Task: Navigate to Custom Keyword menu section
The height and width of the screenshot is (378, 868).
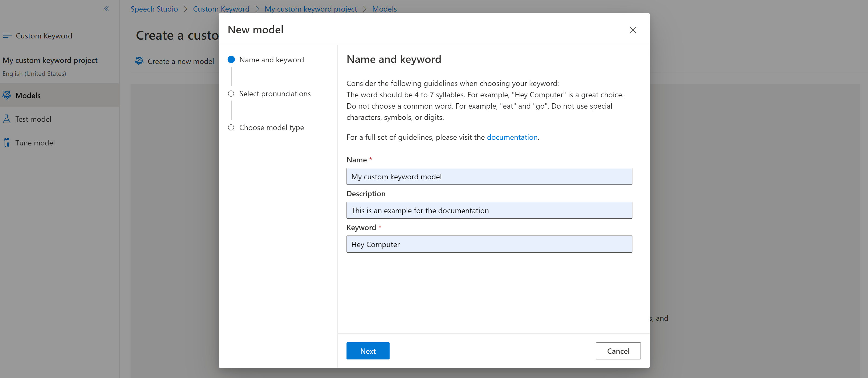Action: (44, 35)
